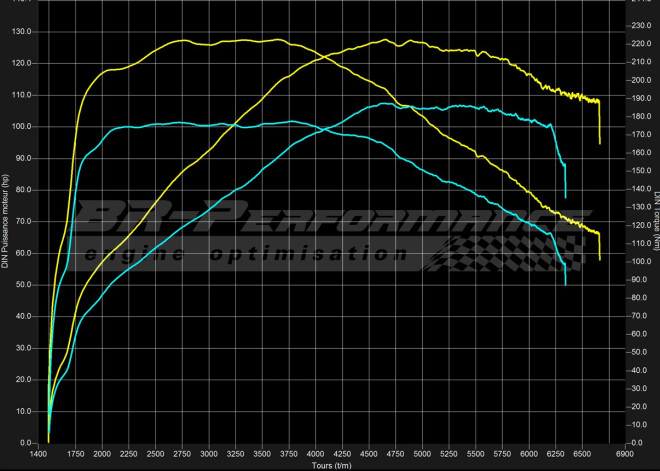Click the 50.0 label on right torque axis
This screenshot has height=471, width=660.
pos(638,352)
